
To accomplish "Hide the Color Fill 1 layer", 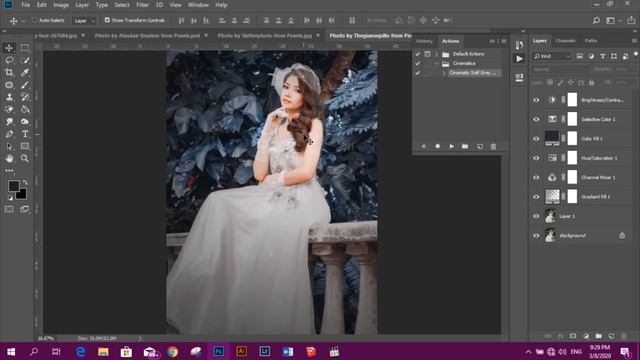I will [x=536, y=139].
